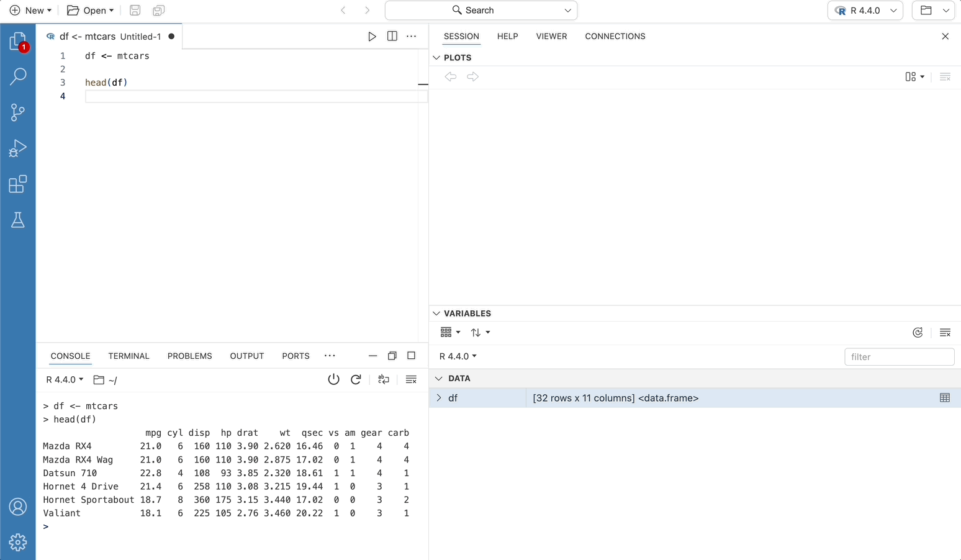
Task: Restart the R console session
Action: [356, 379]
